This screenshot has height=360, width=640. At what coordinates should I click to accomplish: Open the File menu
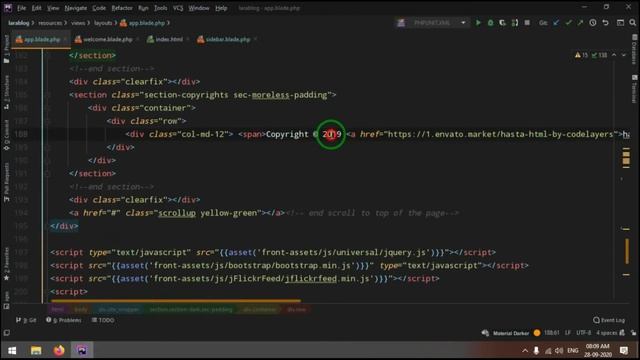point(21,8)
